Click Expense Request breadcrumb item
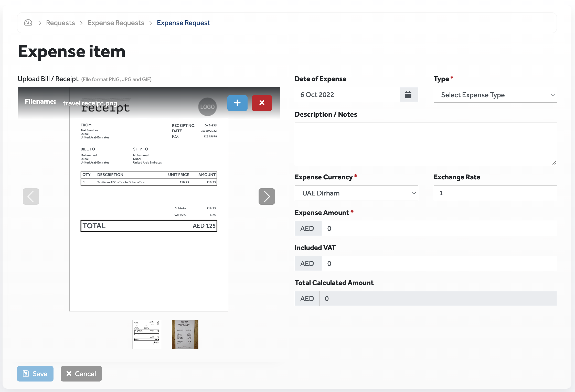 [x=183, y=23]
